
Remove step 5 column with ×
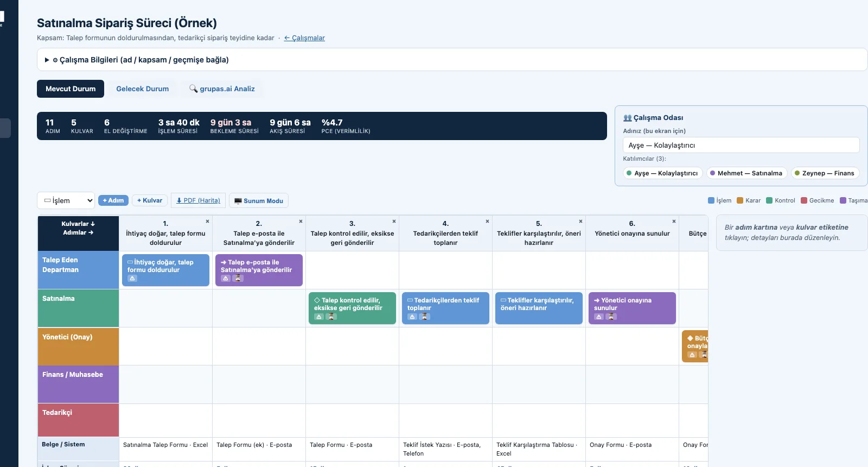580,221
